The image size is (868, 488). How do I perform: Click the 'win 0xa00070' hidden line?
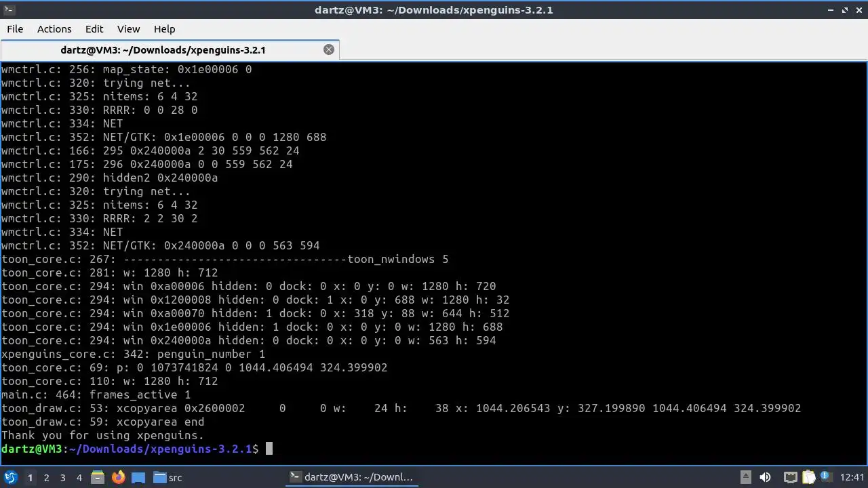click(x=255, y=313)
